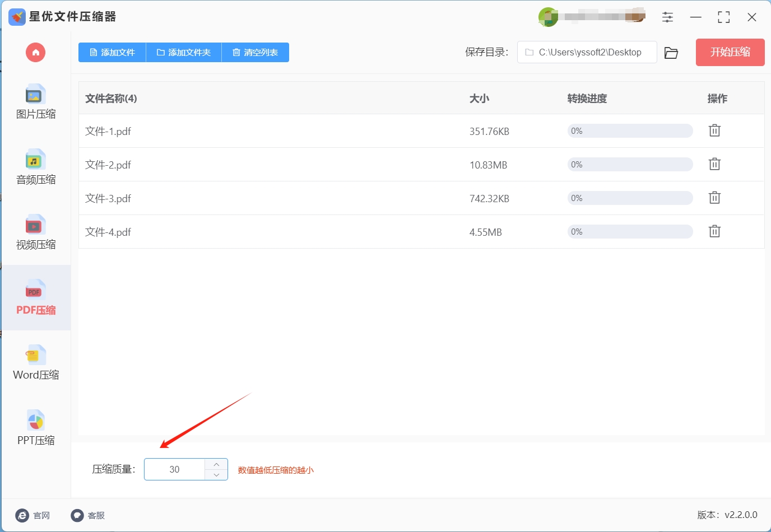Go to the home page icon
The height and width of the screenshot is (532, 771).
point(35,53)
